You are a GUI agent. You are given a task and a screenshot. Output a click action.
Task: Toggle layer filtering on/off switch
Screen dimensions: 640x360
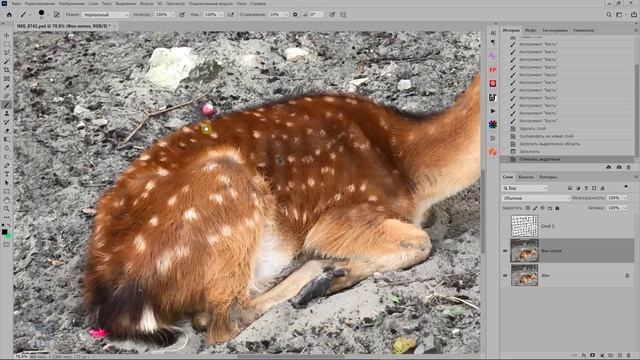(626, 187)
